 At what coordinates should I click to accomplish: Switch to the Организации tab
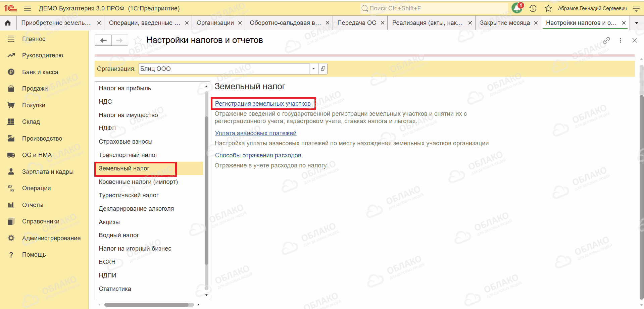point(215,23)
